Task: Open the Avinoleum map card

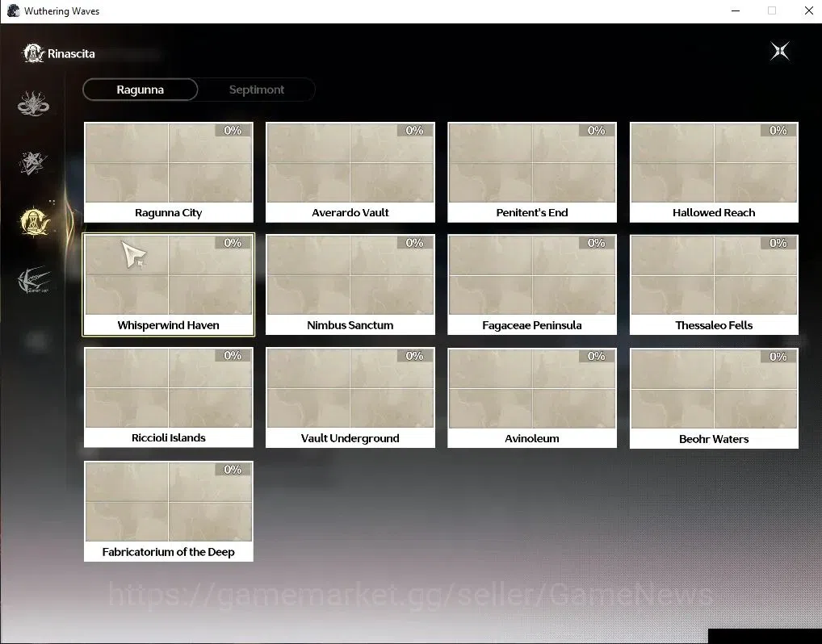Action: tap(532, 398)
